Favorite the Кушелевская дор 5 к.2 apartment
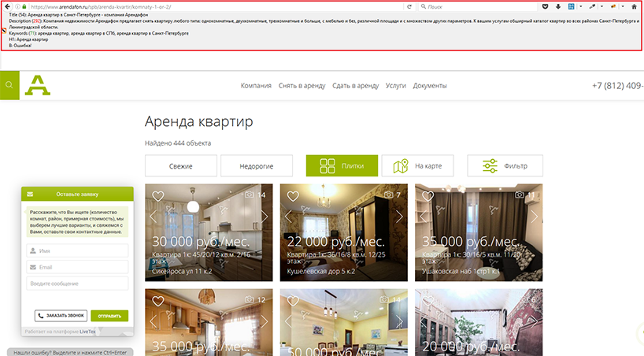 click(x=293, y=196)
